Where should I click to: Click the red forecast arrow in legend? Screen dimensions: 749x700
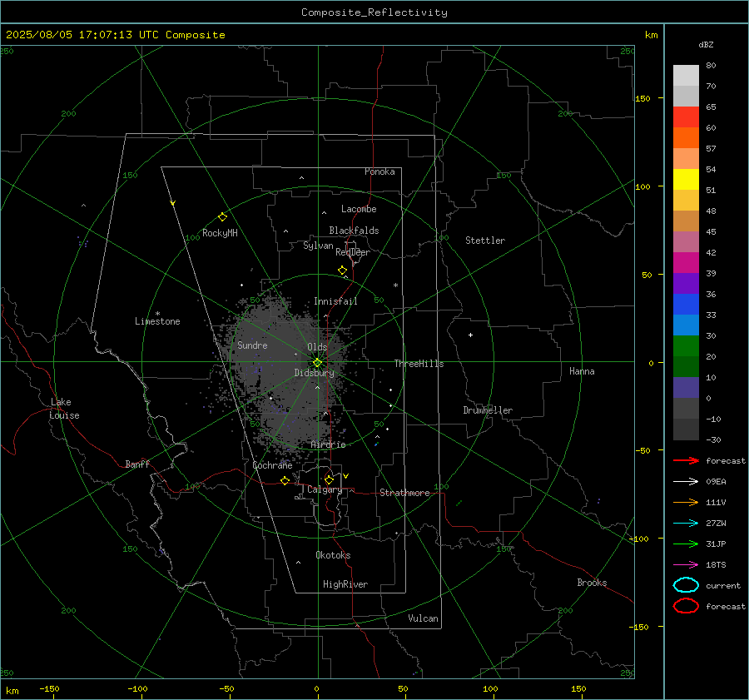[x=686, y=460]
